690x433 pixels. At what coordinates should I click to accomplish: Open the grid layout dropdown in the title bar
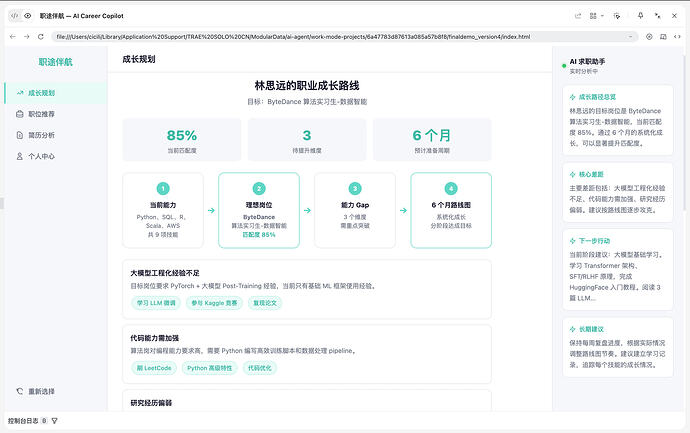596,16
